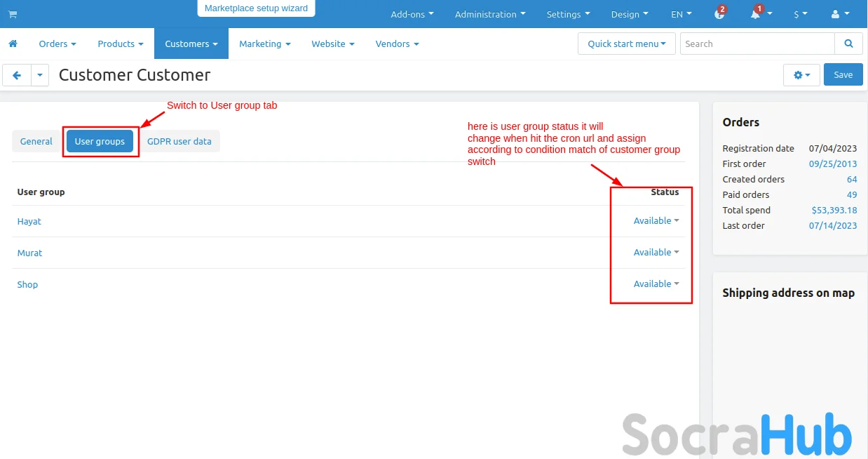868x459 pixels.
Task: Open the Quick start menu dropdown
Action: point(626,44)
